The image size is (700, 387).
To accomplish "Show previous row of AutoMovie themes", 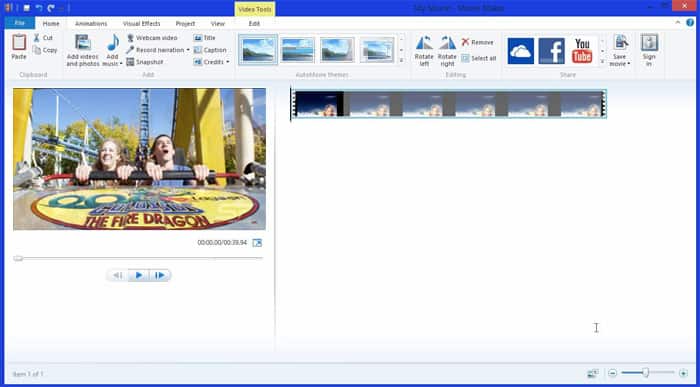I will 401,39.
